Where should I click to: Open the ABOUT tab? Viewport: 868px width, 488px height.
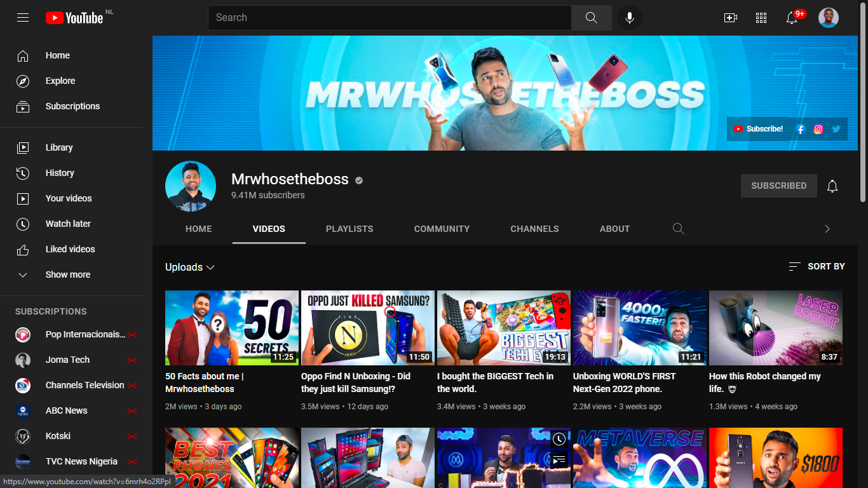(x=615, y=229)
